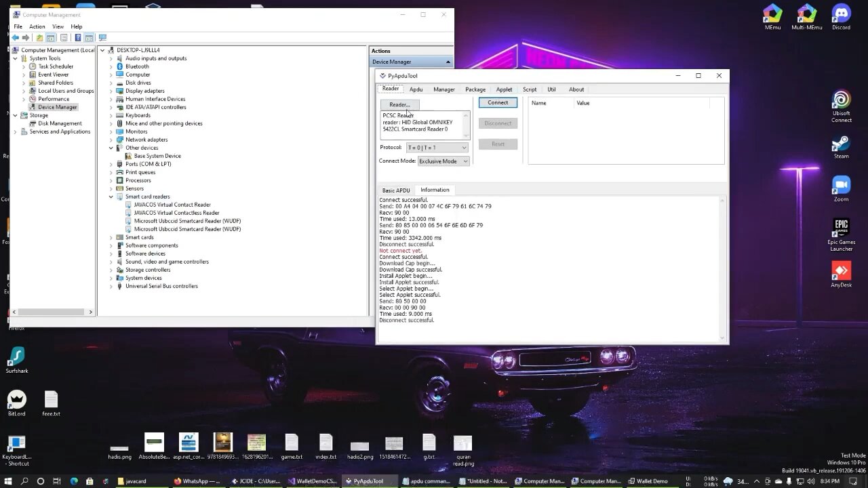Open Basic APDU tab
This screenshot has width=868, height=488.
pos(396,190)
